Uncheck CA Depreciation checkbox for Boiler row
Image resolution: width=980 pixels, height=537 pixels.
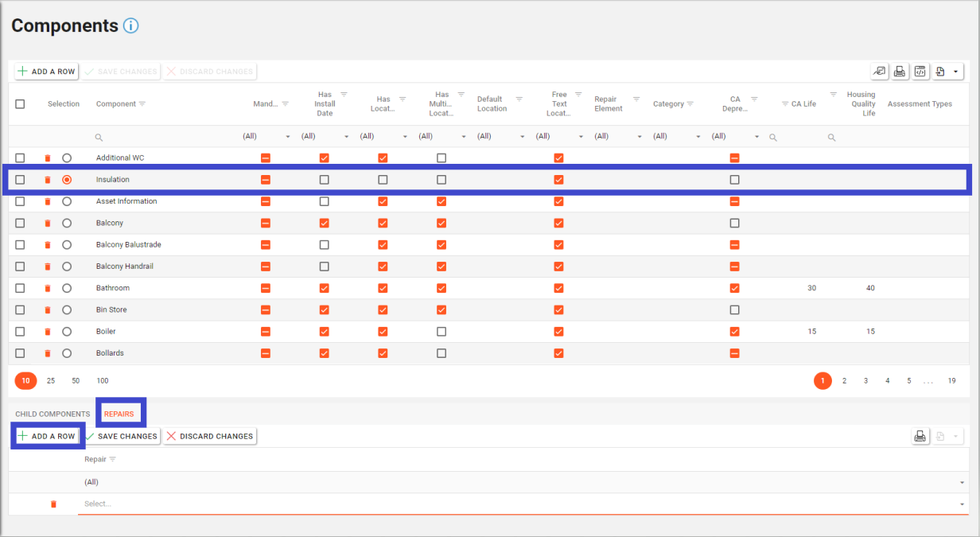tap(734, 332)
